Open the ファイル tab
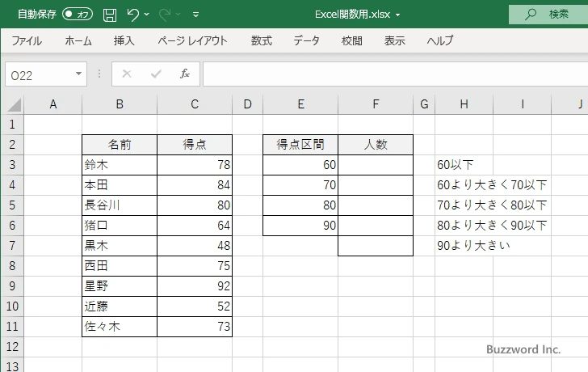 tap(27, 40)
